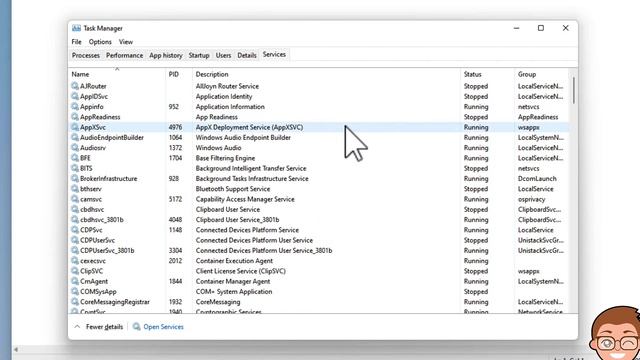This screenshot has height=360, width=640.
Task: Click the BITS service gear icon
Action: coord(75,168)
